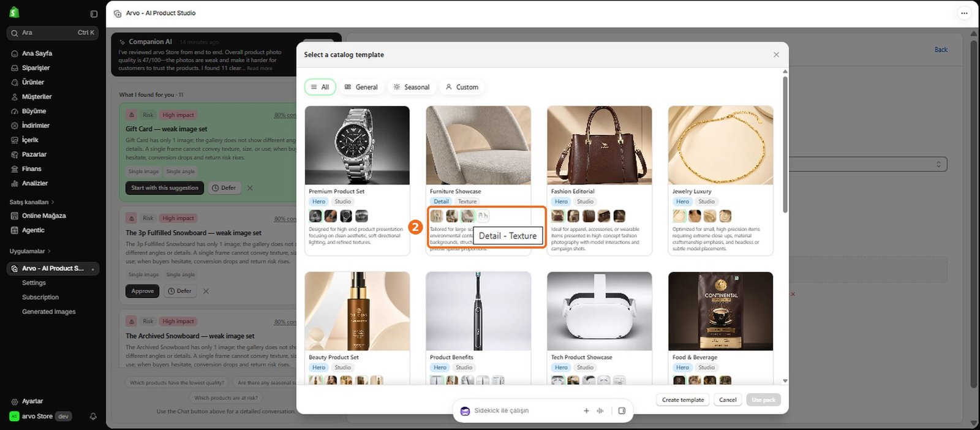Toggle Studio tag on Jewelry Luxury
The height and width of the screenshot is (430, 980).
706,202
